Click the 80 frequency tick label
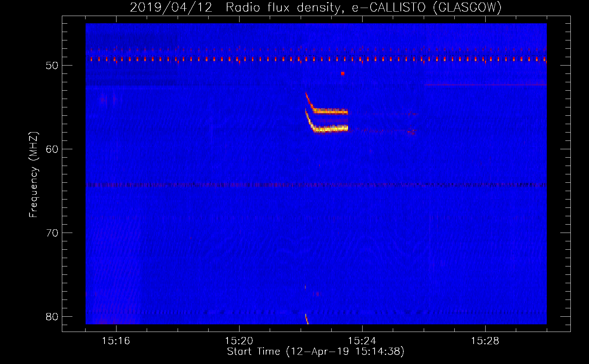Screen dimensions: 589x364 pos(52,317)
